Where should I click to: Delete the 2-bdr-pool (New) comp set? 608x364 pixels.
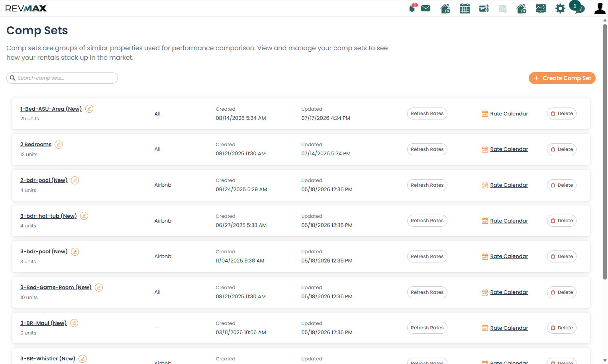(562, 185)
